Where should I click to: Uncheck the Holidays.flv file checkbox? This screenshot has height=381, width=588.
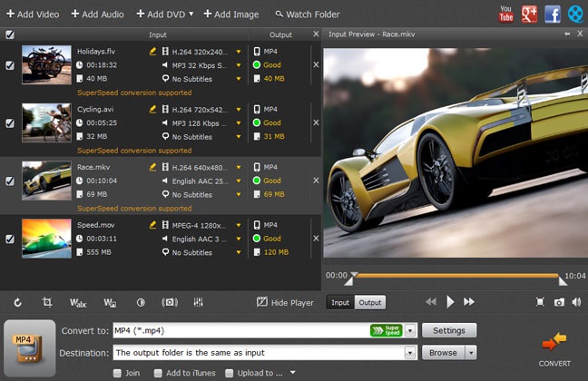(10, 65)
